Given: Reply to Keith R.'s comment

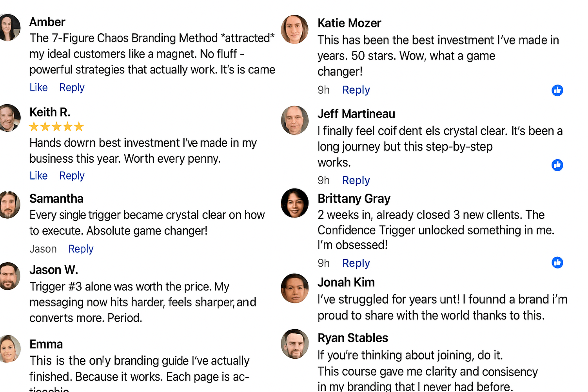Looking at the screenshot, I should pyautogui.click(x=72, y=176).
